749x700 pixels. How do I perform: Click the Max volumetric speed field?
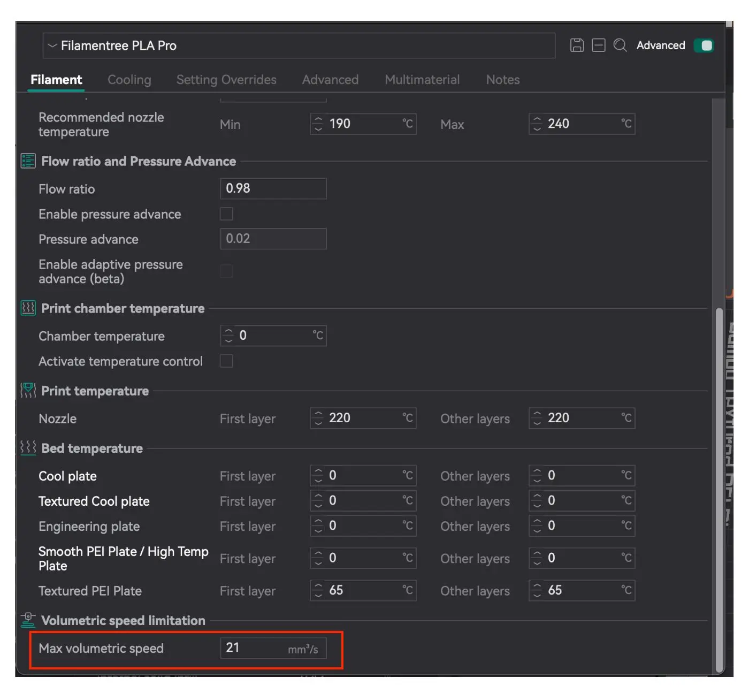point(273,648)
